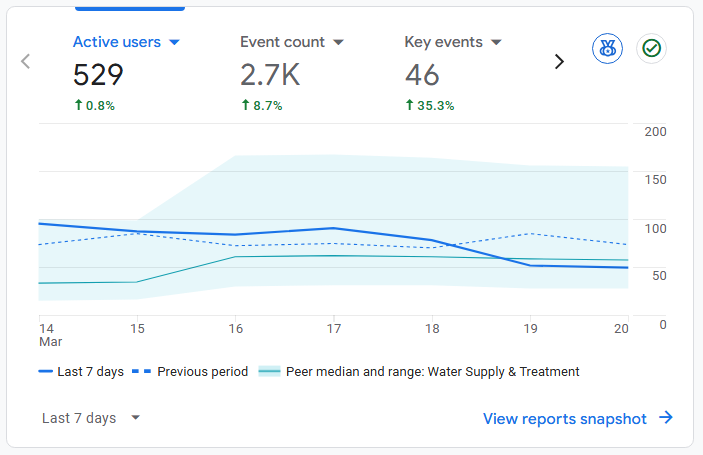
Task: Click the Event count 8.7% increase indicator
Action: click(x=262, y=105)
